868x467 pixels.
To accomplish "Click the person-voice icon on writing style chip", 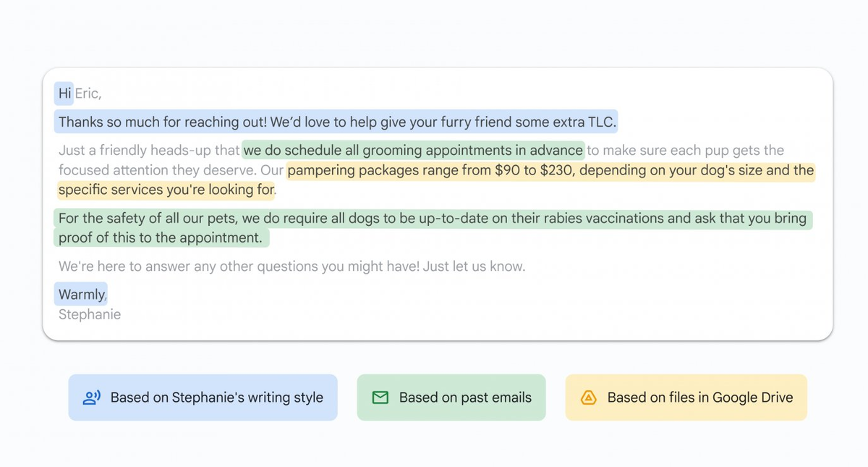I will pyautogui.click(x=91, y=397).
